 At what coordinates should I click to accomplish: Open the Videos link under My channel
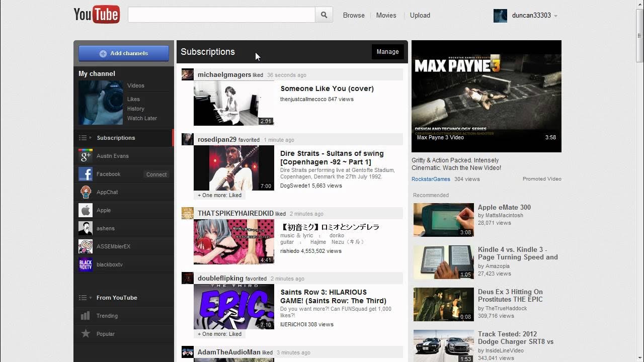point(136,85)
